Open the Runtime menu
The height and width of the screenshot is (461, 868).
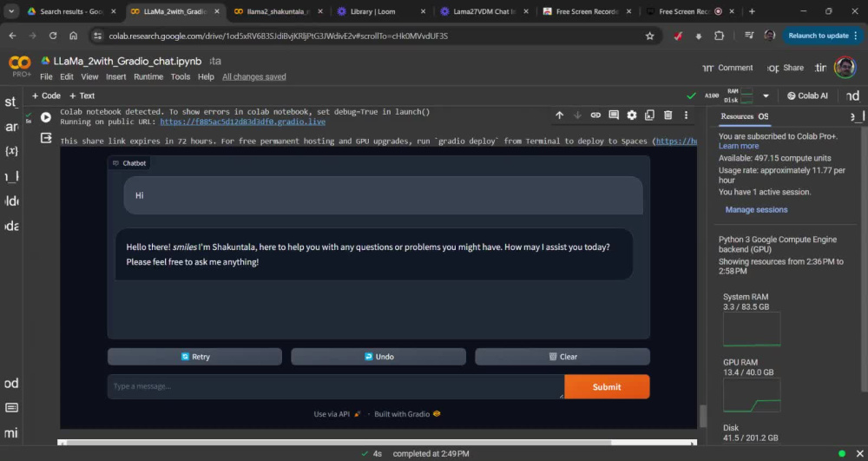click(148, 77)
